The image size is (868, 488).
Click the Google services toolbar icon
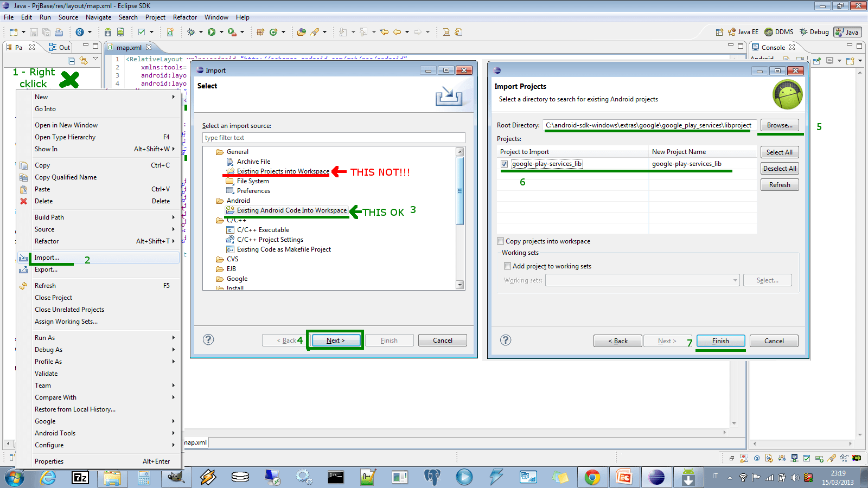coord(80,32)
